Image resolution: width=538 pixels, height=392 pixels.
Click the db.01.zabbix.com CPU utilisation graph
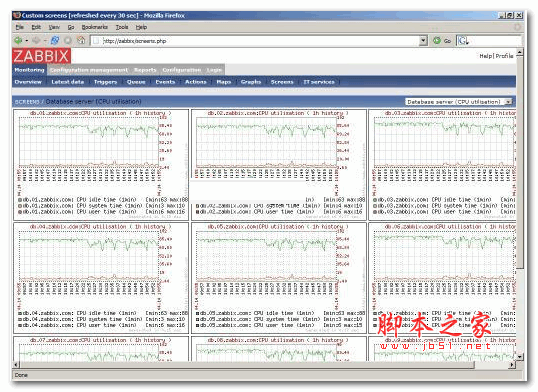click(101, 165)
